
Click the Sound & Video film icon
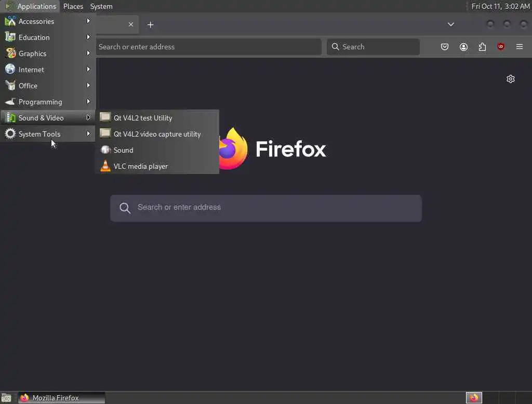[10, 117]
